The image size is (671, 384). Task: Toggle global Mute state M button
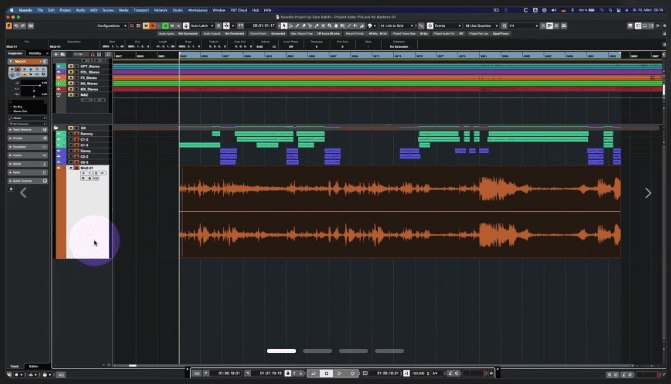(x=146, y=26)
